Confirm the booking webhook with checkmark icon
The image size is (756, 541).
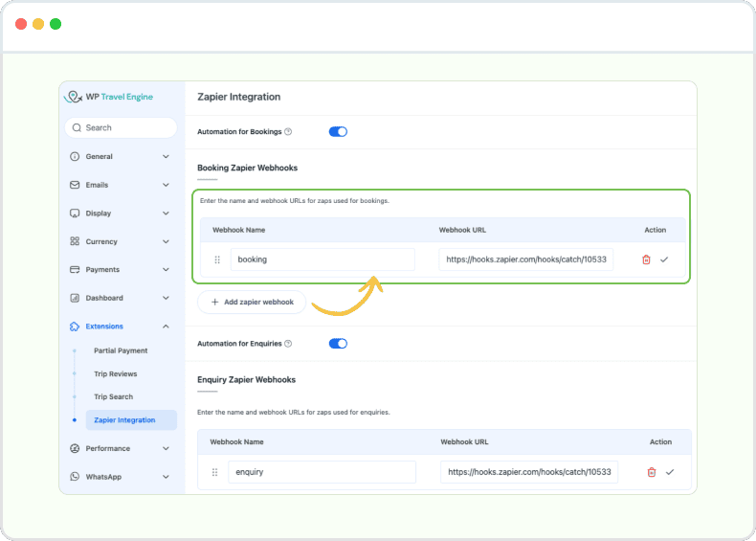coord(664,259)
